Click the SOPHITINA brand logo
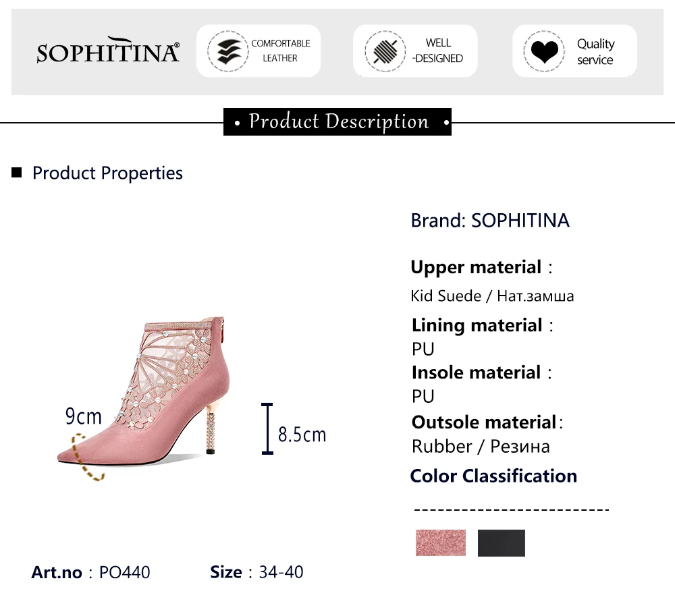This screenshot has height=616, width=675. point(108,51)
